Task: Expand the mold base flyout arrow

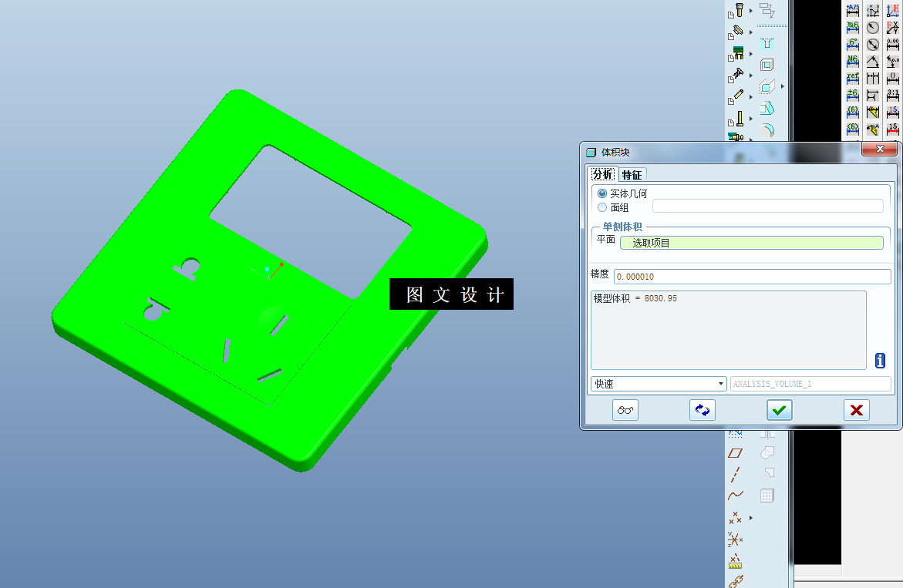Action: point(751,54)
